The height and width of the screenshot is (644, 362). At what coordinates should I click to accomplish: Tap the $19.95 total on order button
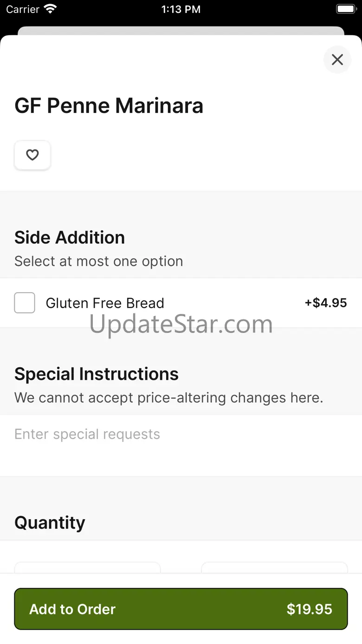point(309,609)
